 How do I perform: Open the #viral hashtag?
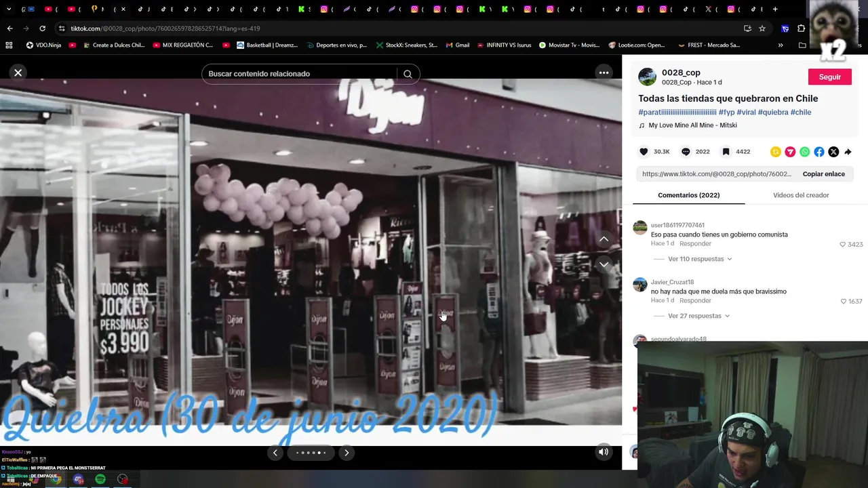(x=746, y=113)
